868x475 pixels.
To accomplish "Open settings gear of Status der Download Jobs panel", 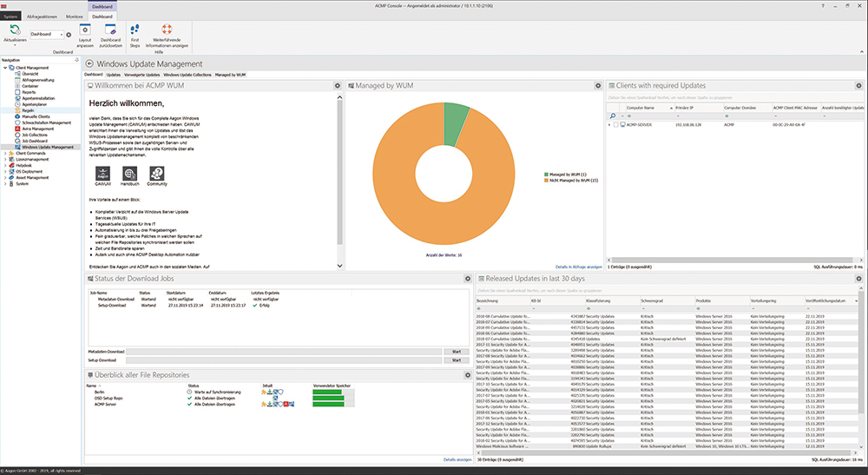I will 468,279.
